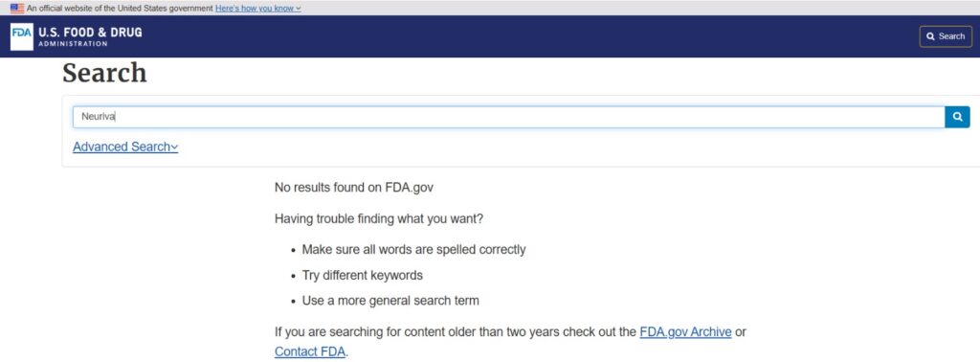Submit the search with the blue magnifier button
Viewport: 980px width, 362px height.
tap(957, 117)
